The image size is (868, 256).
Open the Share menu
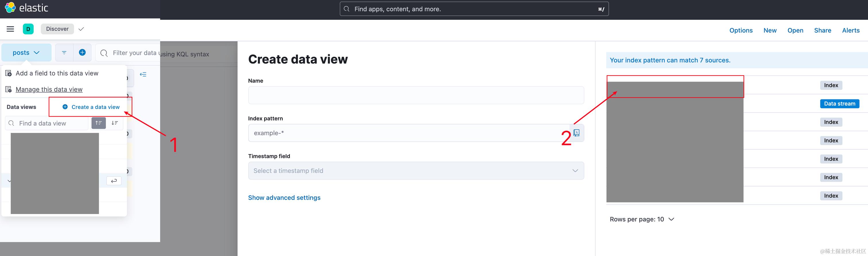coord(823,30)
